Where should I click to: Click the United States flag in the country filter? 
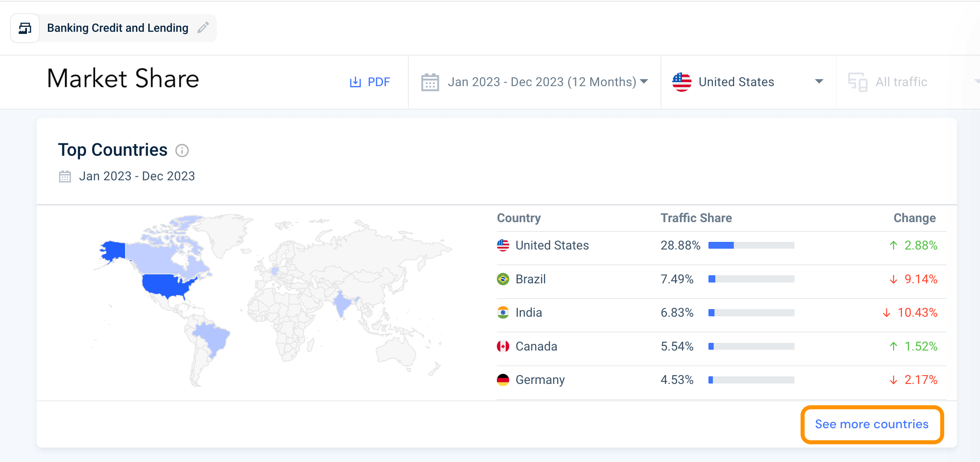(x=682, y=81)
